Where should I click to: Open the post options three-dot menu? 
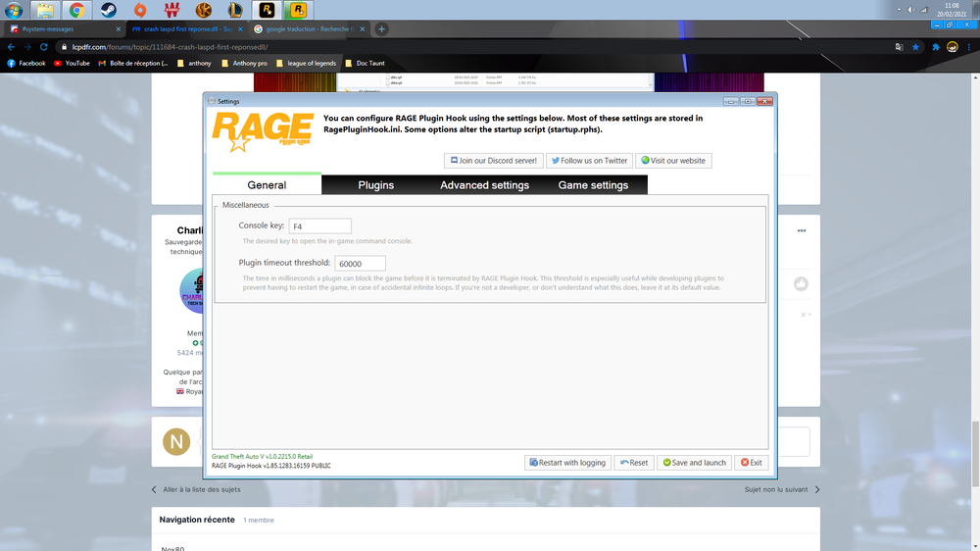point(802,230)
